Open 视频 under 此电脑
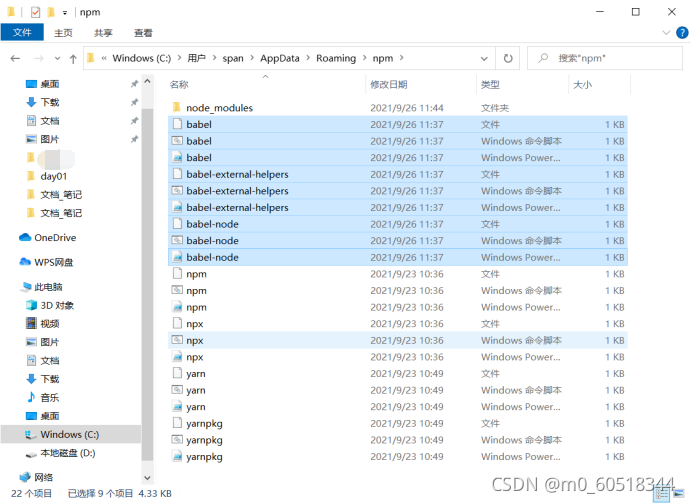Image resolution: width=691 pixels, height=503 pixels. (49, 324)
